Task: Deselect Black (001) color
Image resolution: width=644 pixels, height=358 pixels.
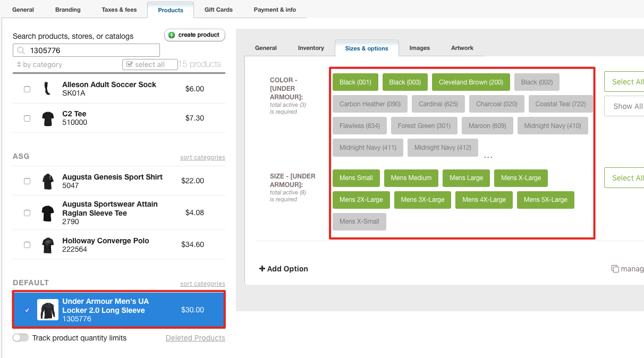Action: [x=355, y=82]
